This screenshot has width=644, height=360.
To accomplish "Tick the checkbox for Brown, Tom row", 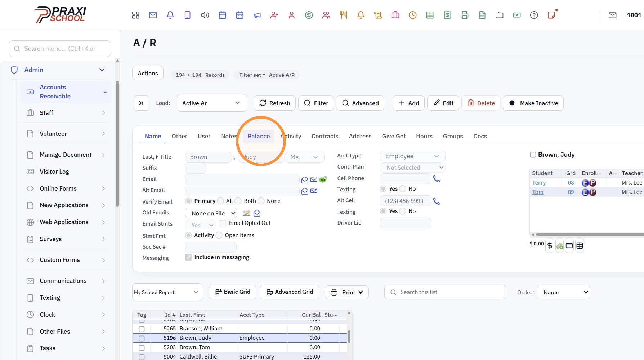I will pos(142,348).
